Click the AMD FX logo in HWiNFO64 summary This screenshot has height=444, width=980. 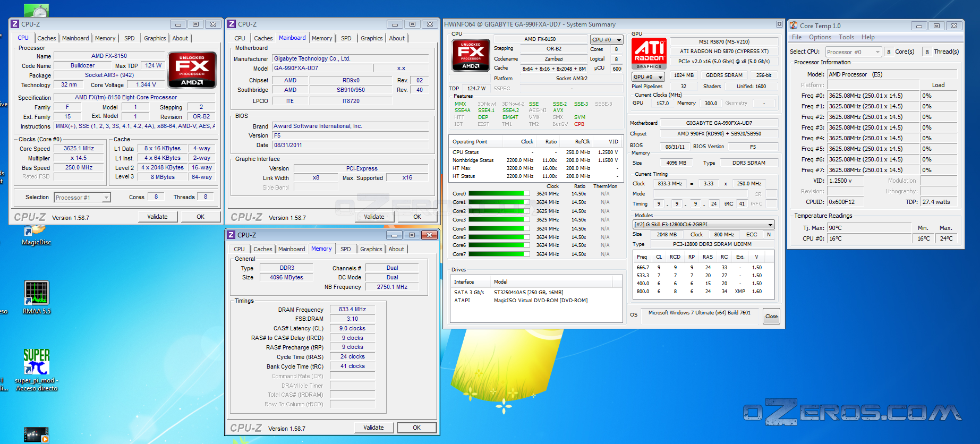tap(471, 55)
